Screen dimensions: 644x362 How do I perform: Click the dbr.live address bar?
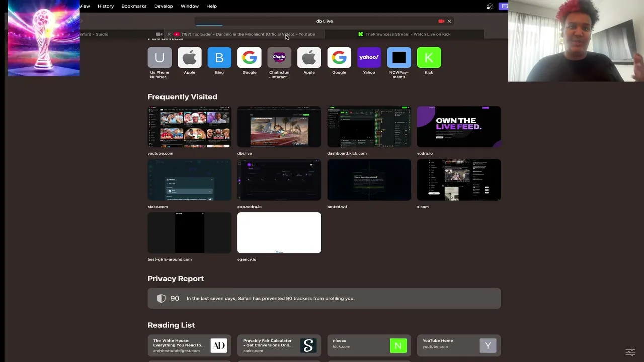tap(325, 21)
